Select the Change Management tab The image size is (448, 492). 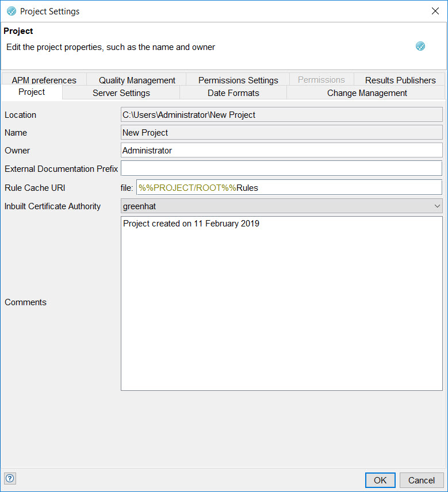coord(367,93)
